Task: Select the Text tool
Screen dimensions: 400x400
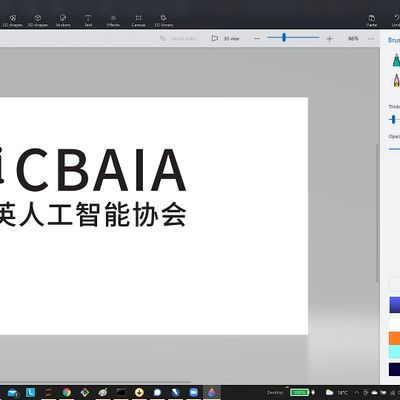Action: [88, 21]
